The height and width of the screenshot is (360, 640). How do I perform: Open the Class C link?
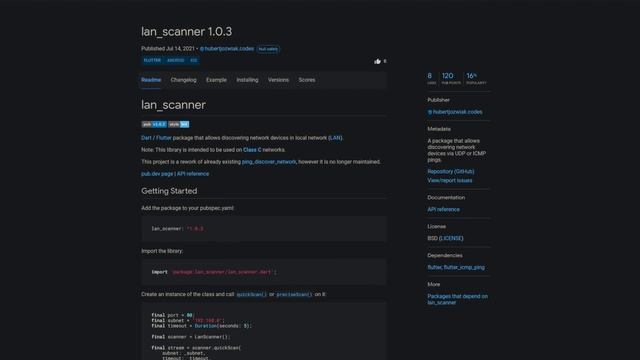252,150
